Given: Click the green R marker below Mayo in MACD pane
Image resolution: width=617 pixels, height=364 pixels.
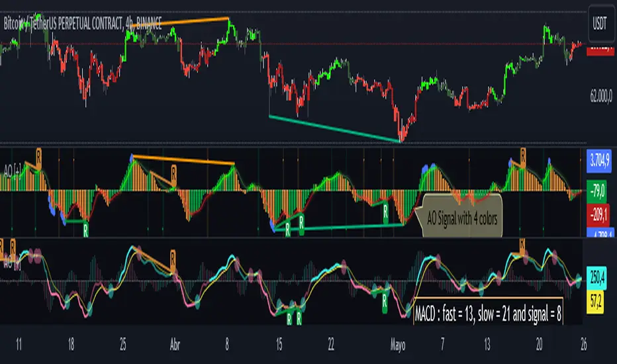Looking at the screenshot, I should coord(385,302).
